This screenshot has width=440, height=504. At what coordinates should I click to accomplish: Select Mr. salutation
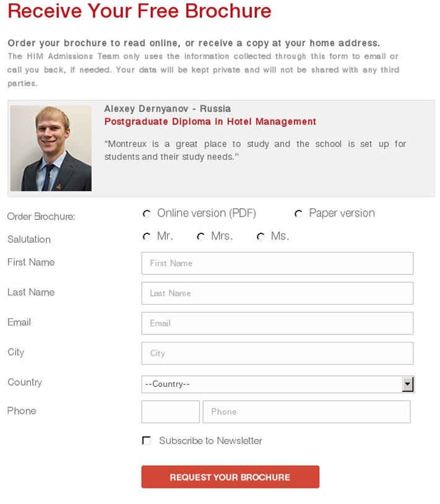[147, 237]
